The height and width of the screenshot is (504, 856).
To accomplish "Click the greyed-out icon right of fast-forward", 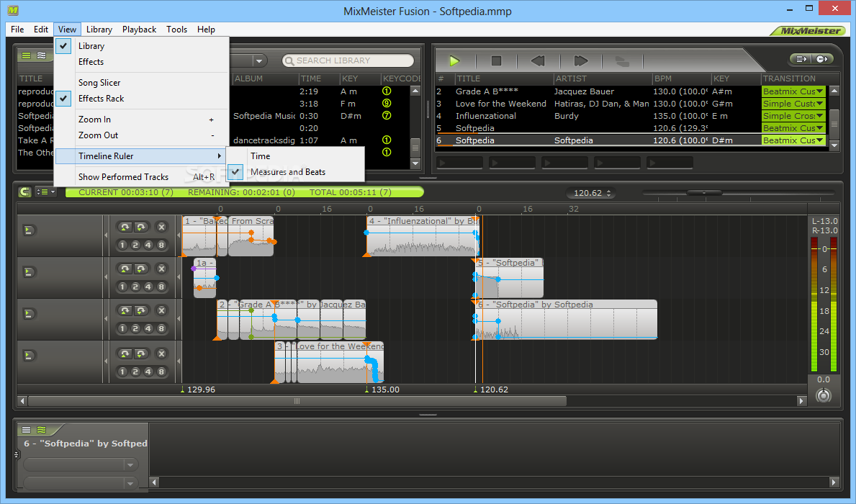I will point(622,60).
